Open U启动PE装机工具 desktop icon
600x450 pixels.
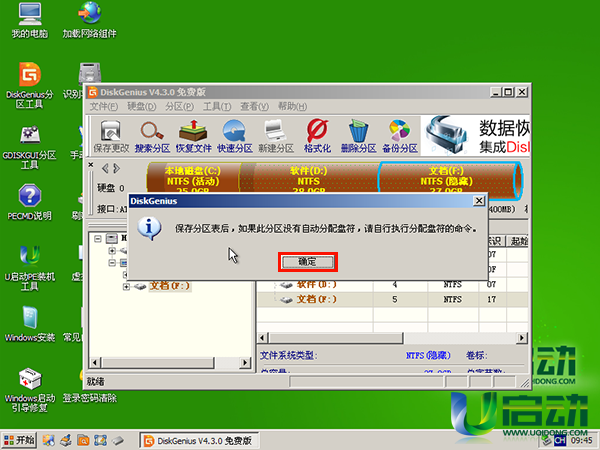click(x=29, y=269)
